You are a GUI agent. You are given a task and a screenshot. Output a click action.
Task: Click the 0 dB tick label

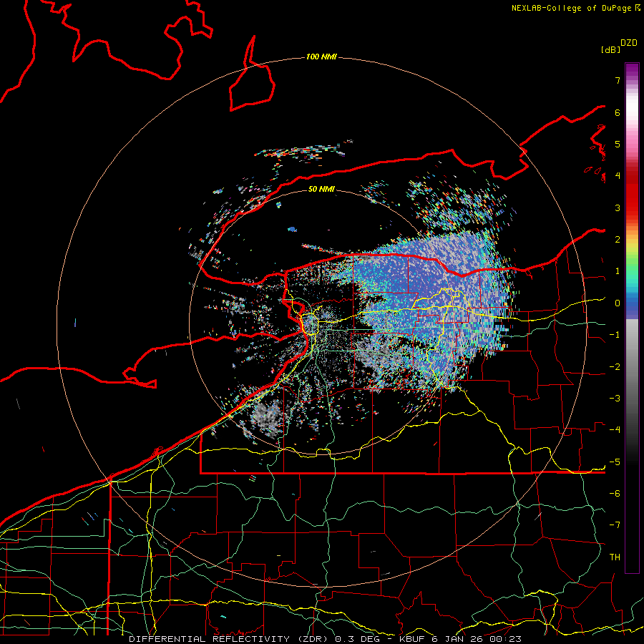618,303
